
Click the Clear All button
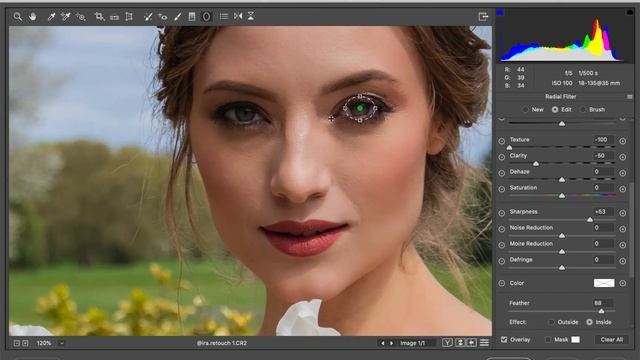611,340
